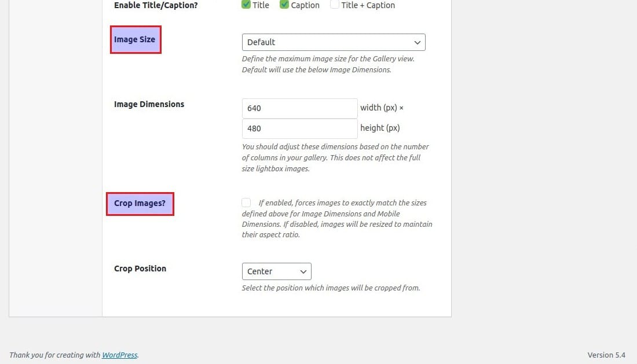The height and width of the screenshot is (364, 637).
Task: Click the Image Size help description
Action: click(x=328, y=64)
